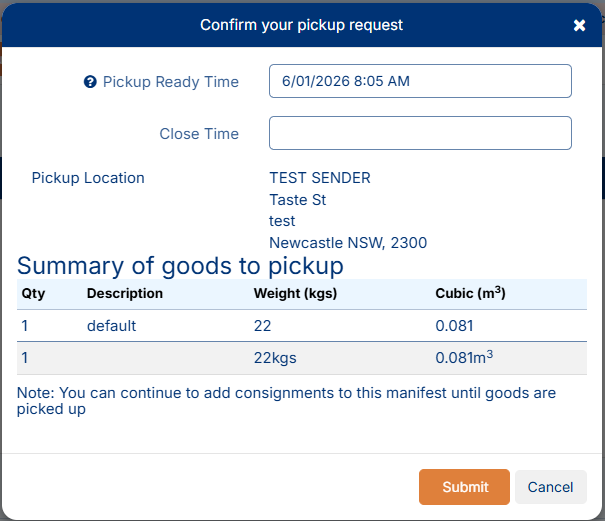Submit the pickup request
This screenshot has height=521, width=605.
click(x=464, y=487)
